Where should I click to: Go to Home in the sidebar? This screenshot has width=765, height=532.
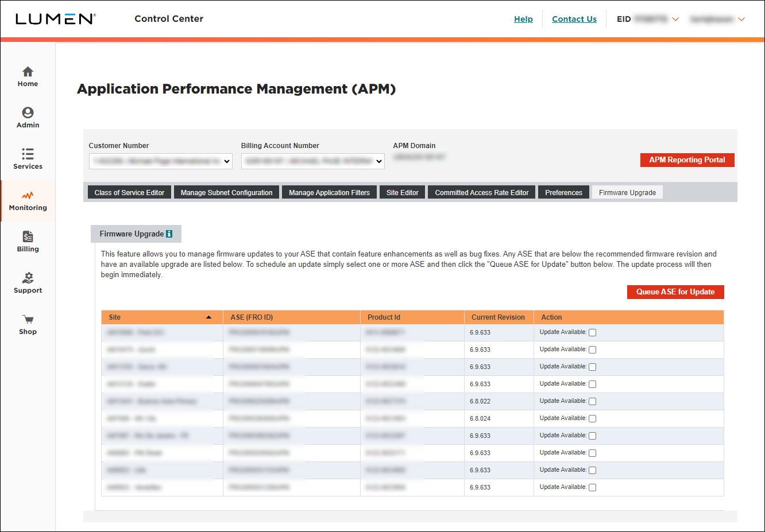pos(28,77)
